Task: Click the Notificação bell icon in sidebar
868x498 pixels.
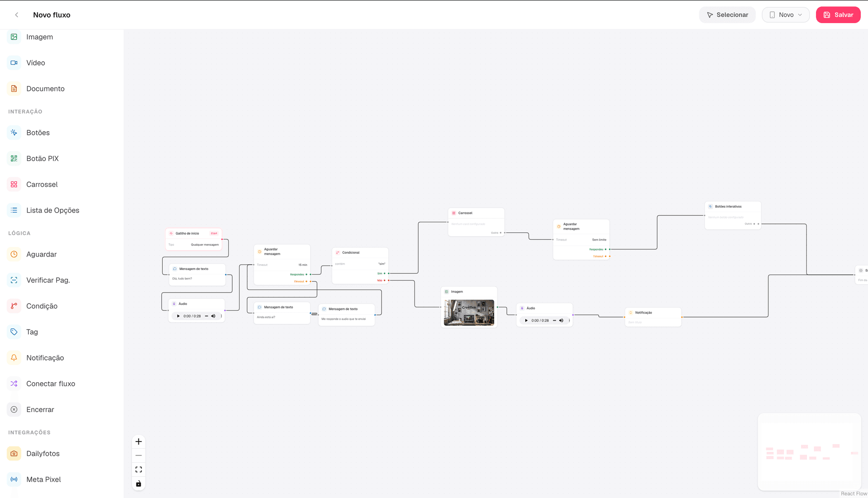Action: tap(14, 358)
